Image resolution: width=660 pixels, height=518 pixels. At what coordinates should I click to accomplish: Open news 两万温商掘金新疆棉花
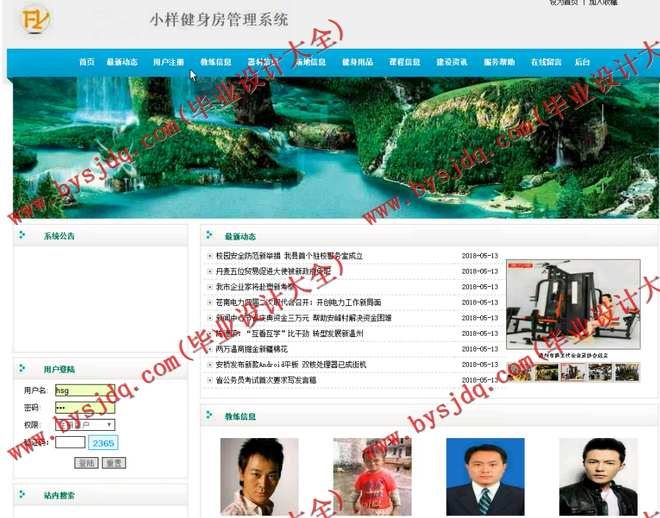[252, 349]
